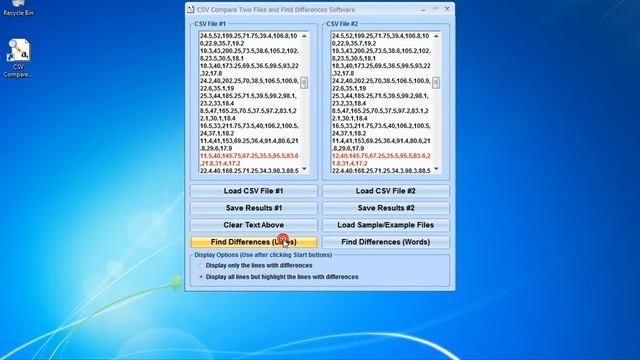Click Load CSV File #2 button
This screenshot has height=360, width=640.
point(386,191)
